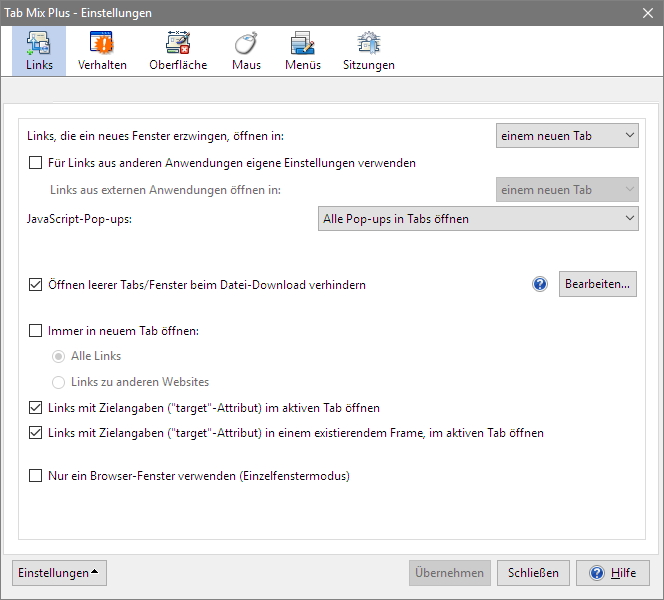
Task: Uncheck 'Öffnen leerer Tabs/Fenster beim Datei-Download verhindern'
Action: 36,285
